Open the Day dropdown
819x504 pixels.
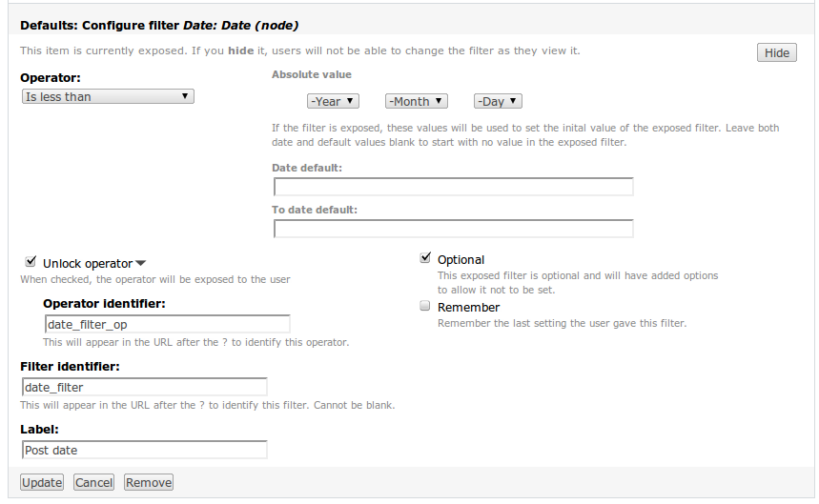498,101
